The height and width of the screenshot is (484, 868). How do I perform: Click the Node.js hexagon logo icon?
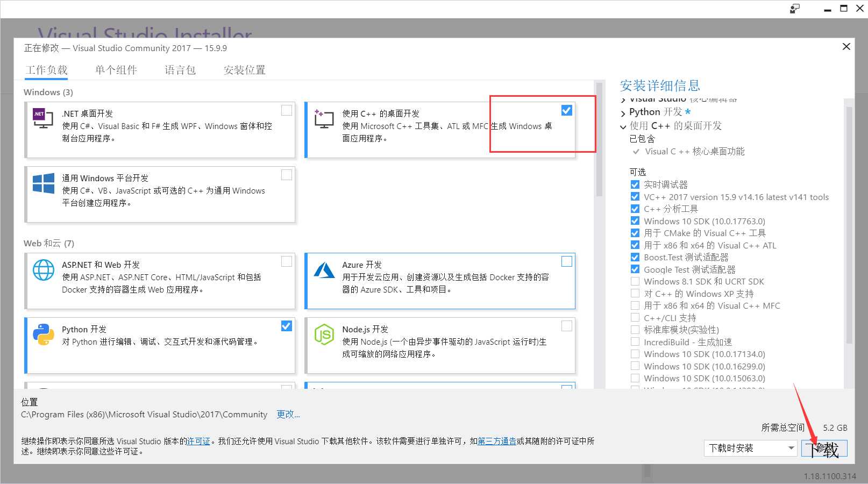click(324, 334)
